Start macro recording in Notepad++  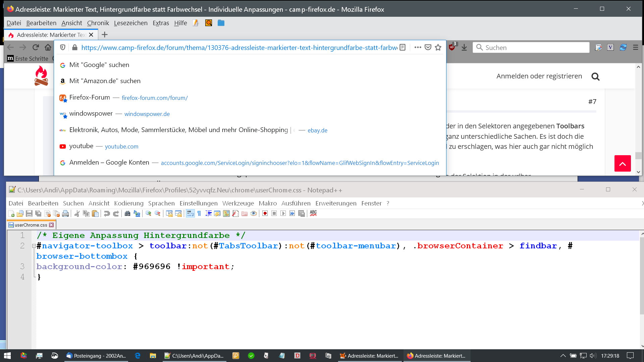pos(265,214)
